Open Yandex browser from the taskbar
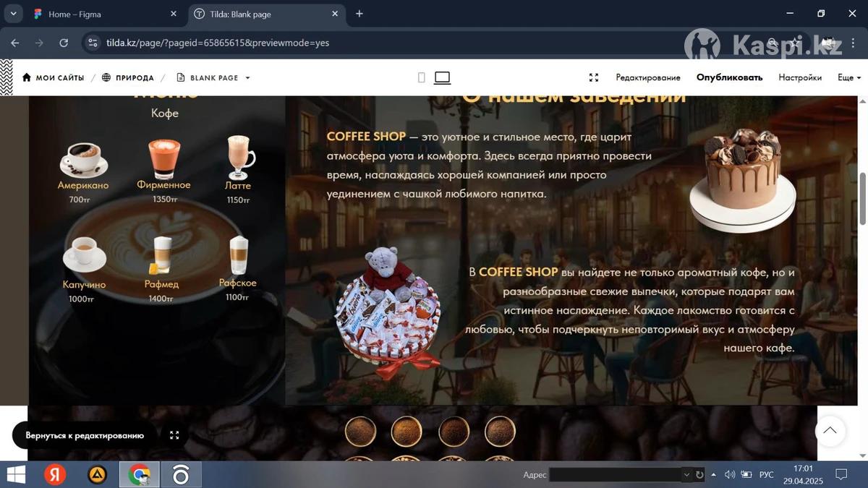Image resolution: width=868 pixels, height=488 pixels. [55, 474]
